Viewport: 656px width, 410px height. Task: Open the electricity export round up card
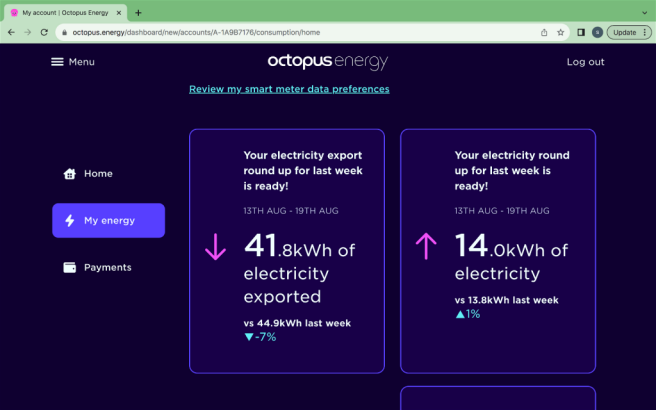(287, 251)
